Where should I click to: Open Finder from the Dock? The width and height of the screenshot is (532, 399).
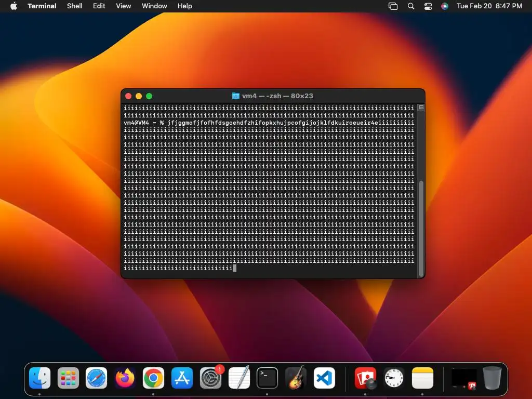point(39,378)
